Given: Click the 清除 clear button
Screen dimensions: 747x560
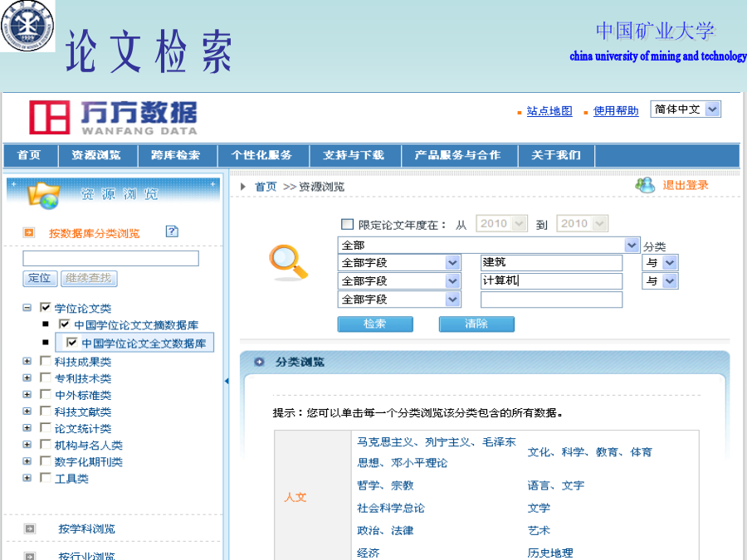Looking at the screenshot, I should pyautogui.click(x=476, y=324).
